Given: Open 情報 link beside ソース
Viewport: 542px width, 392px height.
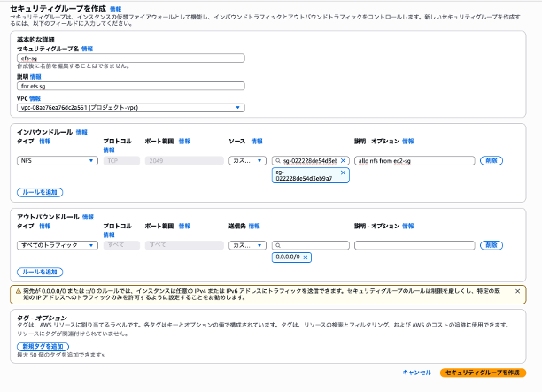Looking at the screenshot, I should pos(257,141).
